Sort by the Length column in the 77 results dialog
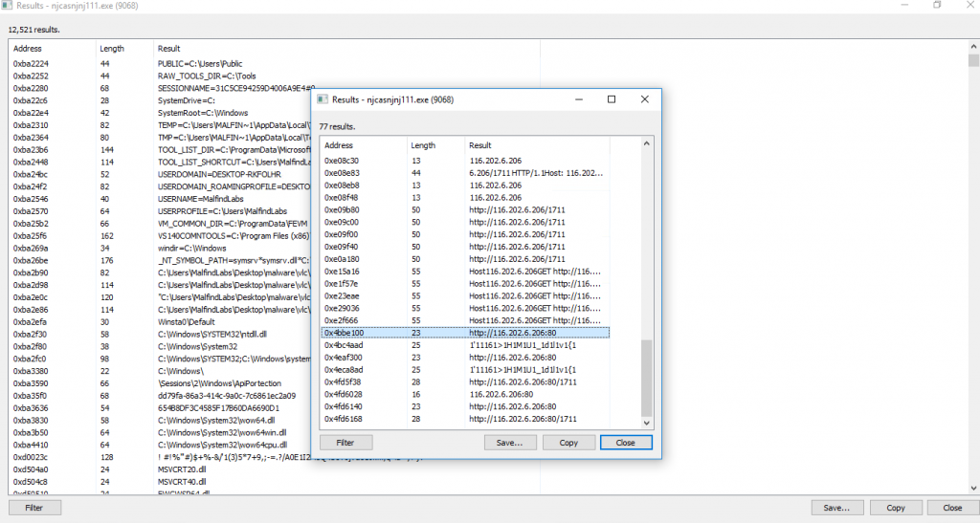980x523 pixels. (x=434, y=145)
